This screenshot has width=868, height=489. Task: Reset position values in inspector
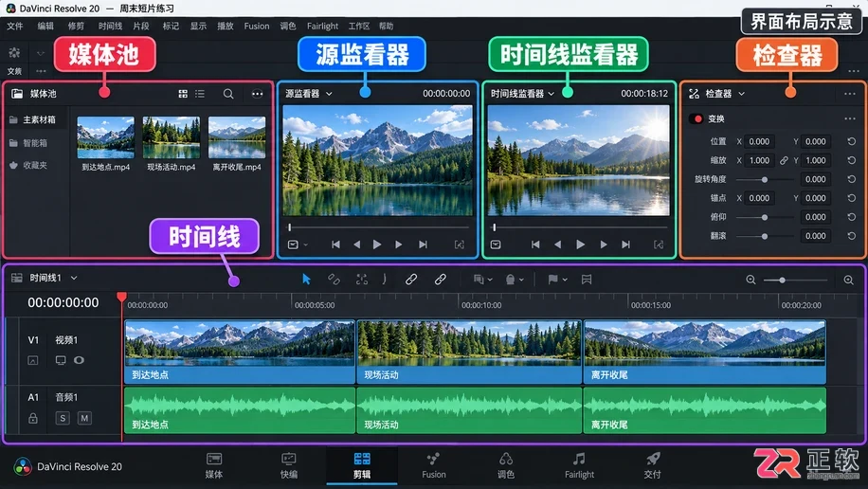click(851, 142)
